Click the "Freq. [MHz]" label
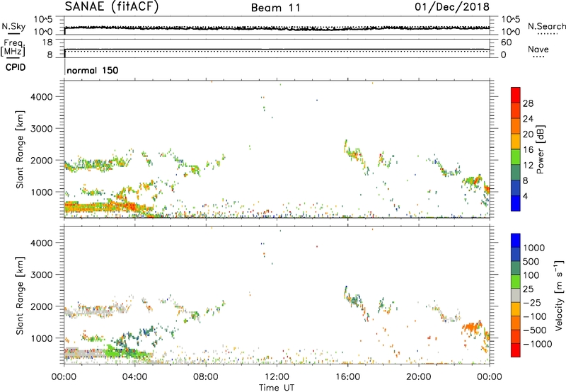566x392 pixels. (13, 47)
